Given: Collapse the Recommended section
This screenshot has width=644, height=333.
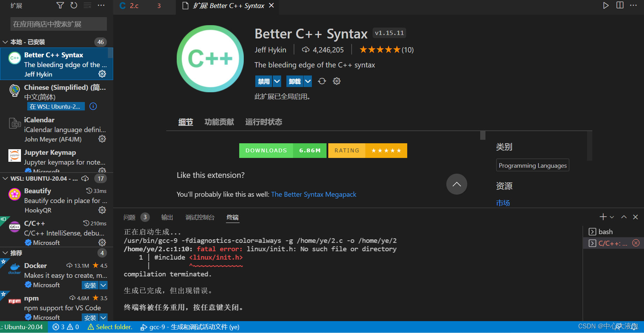Looking at the screenshot, I should (x=5, y=253).
